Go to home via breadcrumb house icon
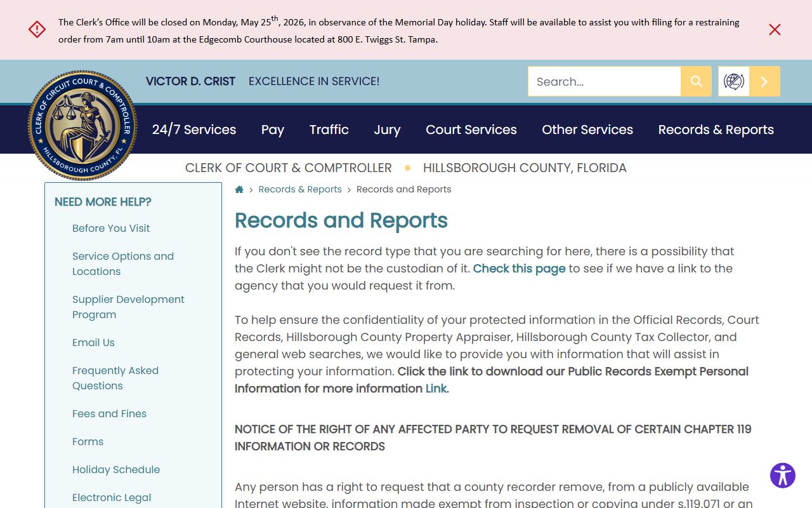 click(x=239, y=189)
